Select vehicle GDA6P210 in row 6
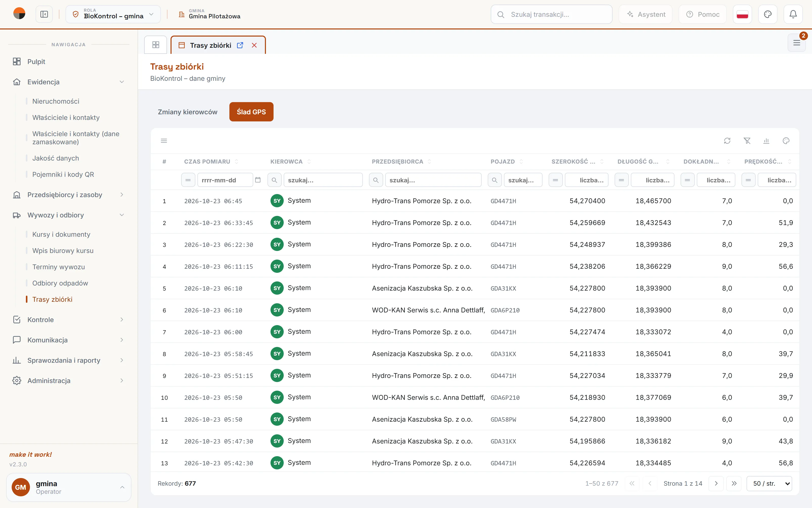This screenshot has width=812, height=508. point(505,310)
